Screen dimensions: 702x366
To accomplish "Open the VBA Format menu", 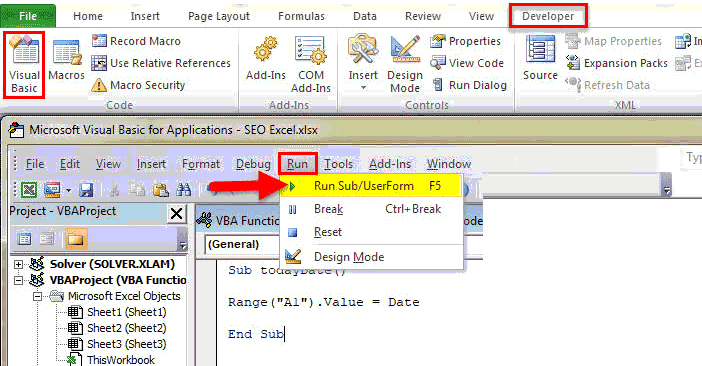I will [x=201, y=164].
